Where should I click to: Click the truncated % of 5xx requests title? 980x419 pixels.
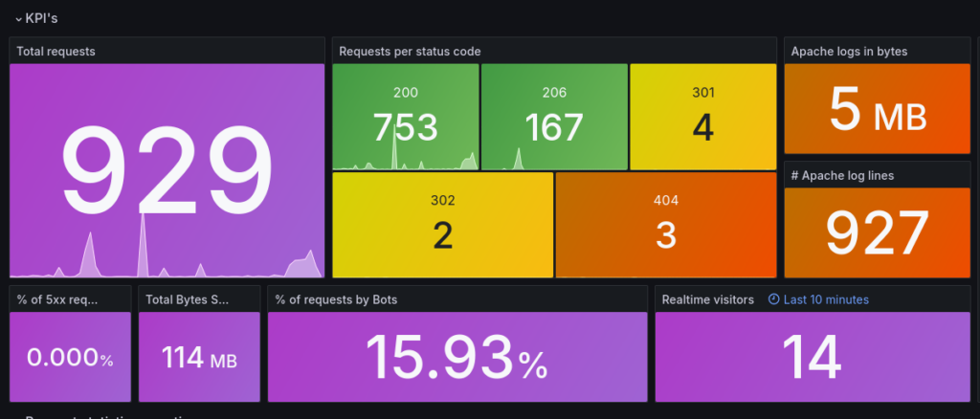(x=57, y=299)
